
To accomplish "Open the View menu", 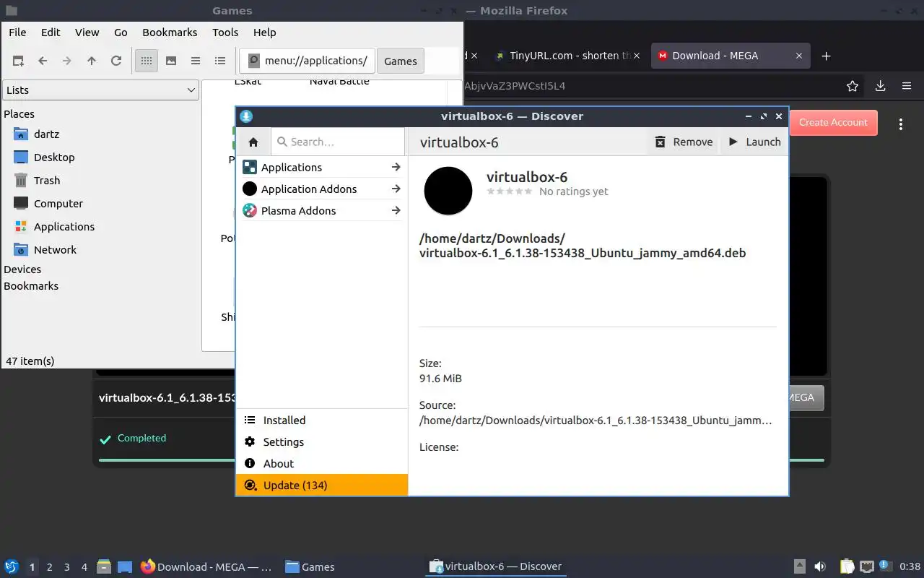I will pos(87,32).
